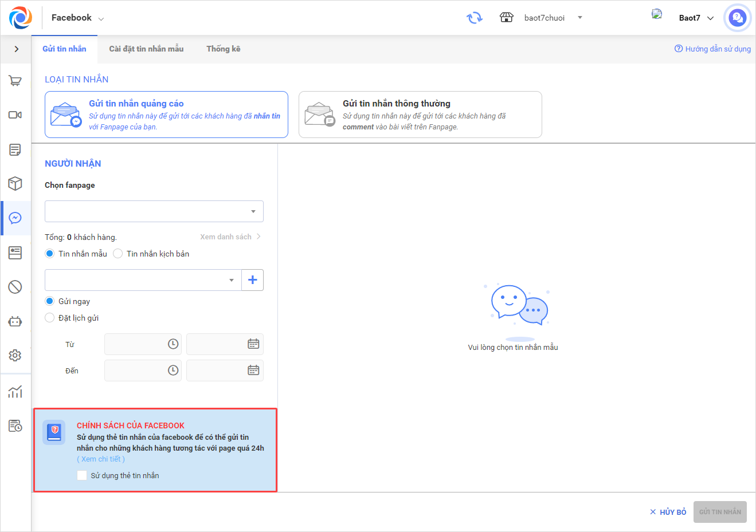Switch to the Thống kê tab
This screenshot has width=756, height=532.
coord(224,49)
